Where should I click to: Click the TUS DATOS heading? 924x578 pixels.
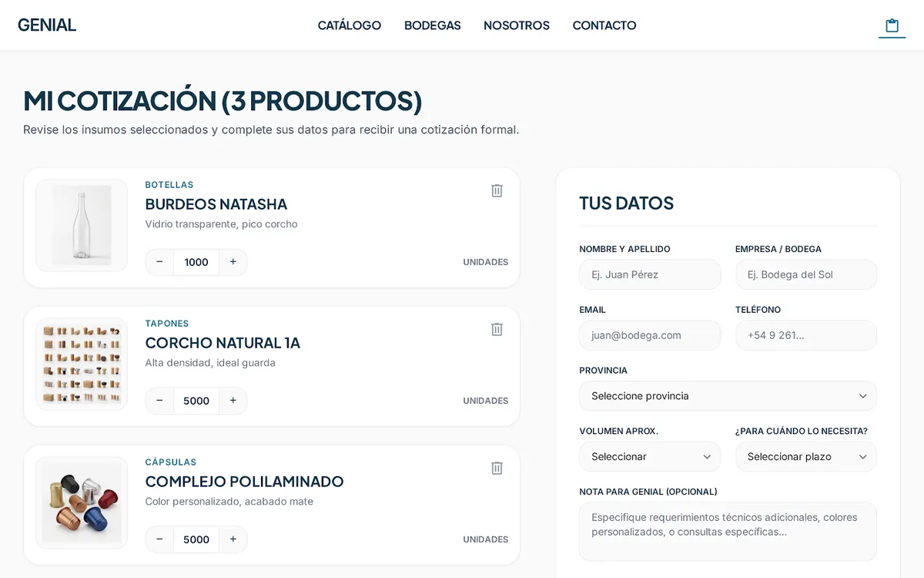[x=627, y=203]
